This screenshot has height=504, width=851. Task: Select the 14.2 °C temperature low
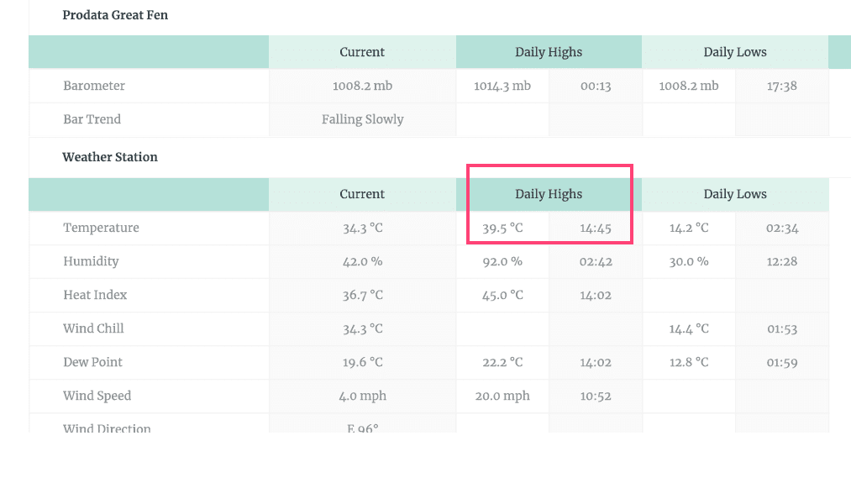689,228
